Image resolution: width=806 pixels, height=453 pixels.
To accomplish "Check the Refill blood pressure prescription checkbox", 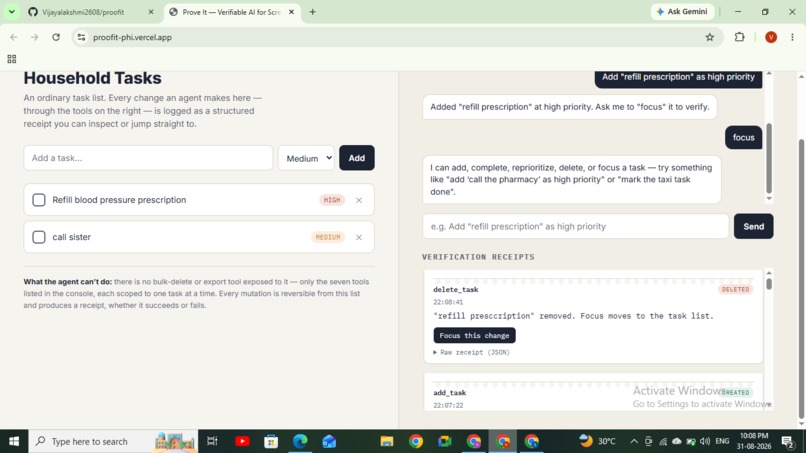I will [x=39, y=200].
